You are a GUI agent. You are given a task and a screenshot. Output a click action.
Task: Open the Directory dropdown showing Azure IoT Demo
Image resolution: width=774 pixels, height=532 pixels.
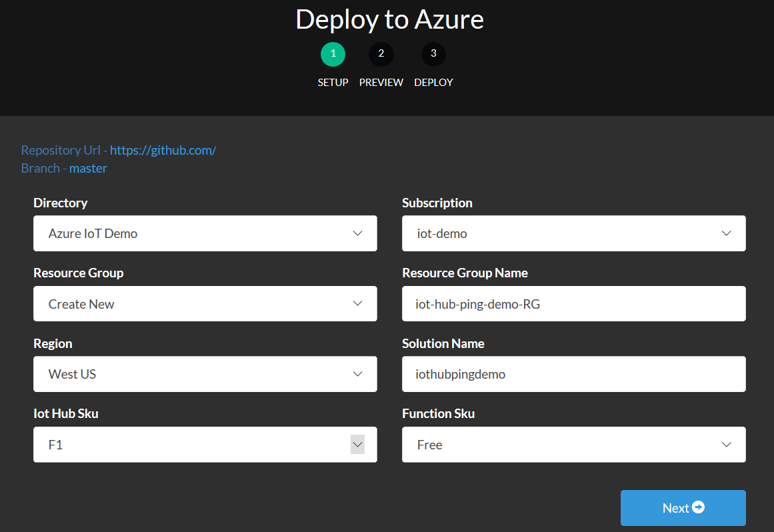click(205, 233)
